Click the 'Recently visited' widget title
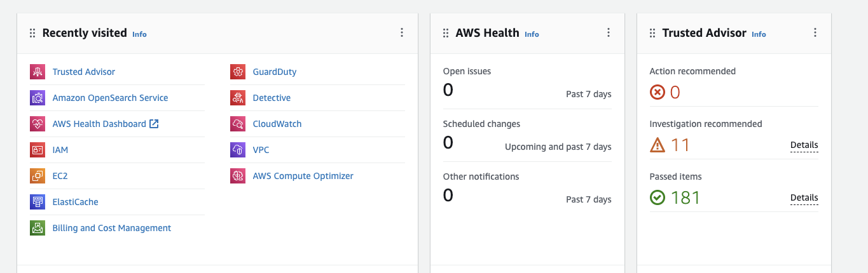The image size is (868, 273). tap(85, 33)
